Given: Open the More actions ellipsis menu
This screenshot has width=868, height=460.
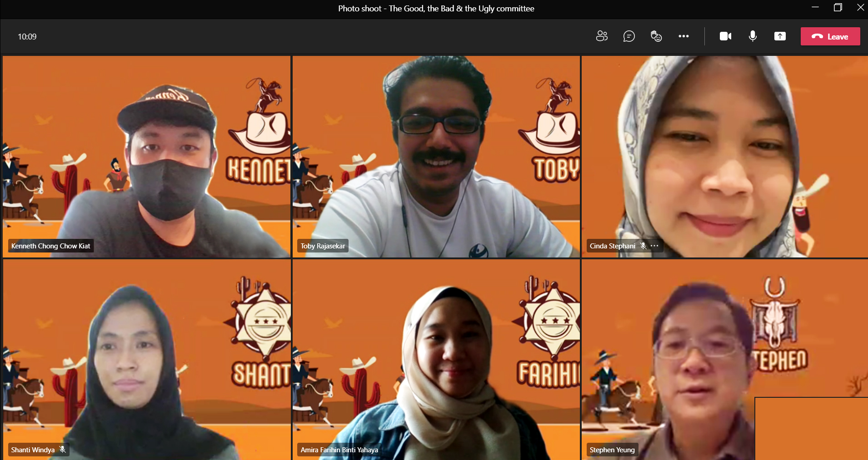Looking at the screenshot, I should coord(683,36).
